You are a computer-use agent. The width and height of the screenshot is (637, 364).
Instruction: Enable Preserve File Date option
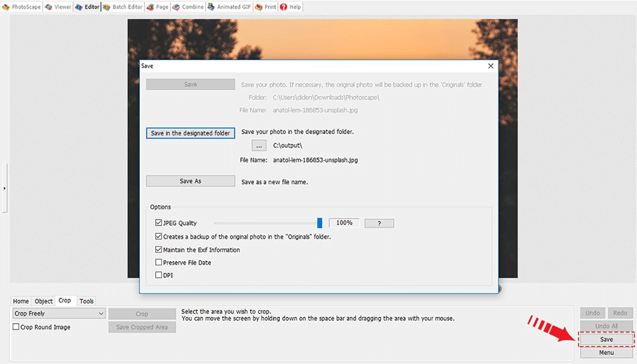(159, 263)
